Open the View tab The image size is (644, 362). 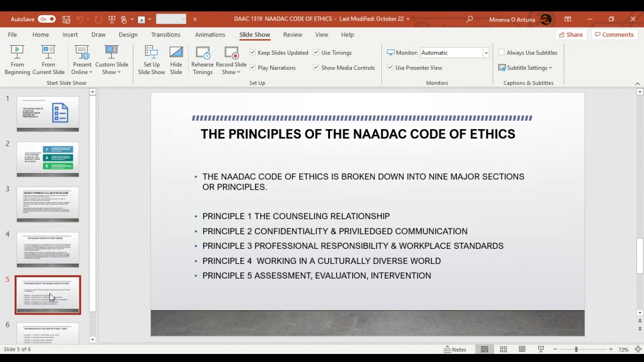tap(321, 35)
